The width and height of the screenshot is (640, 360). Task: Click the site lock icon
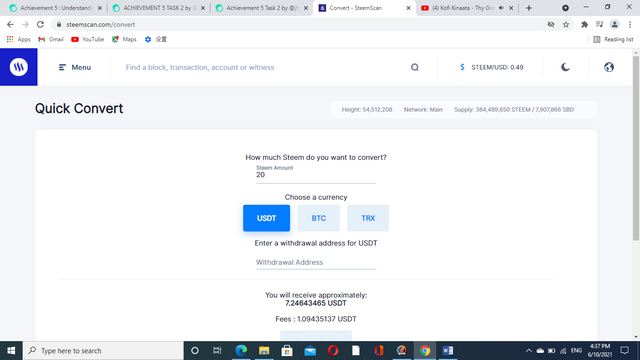pyautogui.click(x=59, y=24)
